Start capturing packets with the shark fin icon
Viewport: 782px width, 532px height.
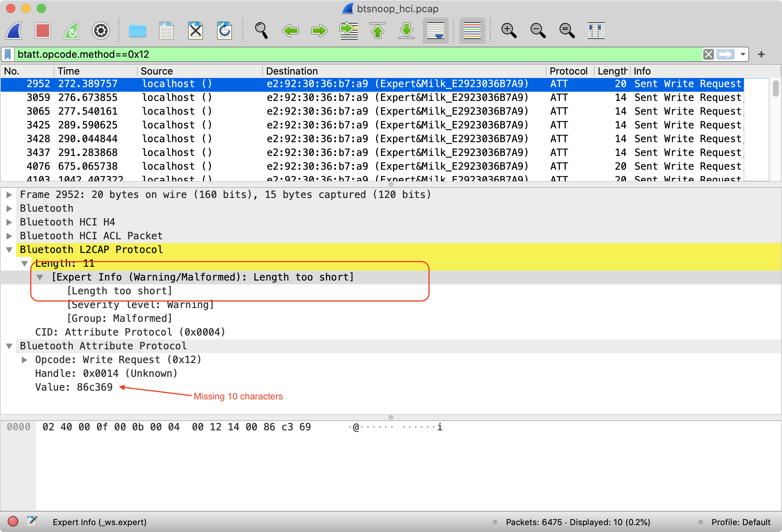(x=15, y=31)
